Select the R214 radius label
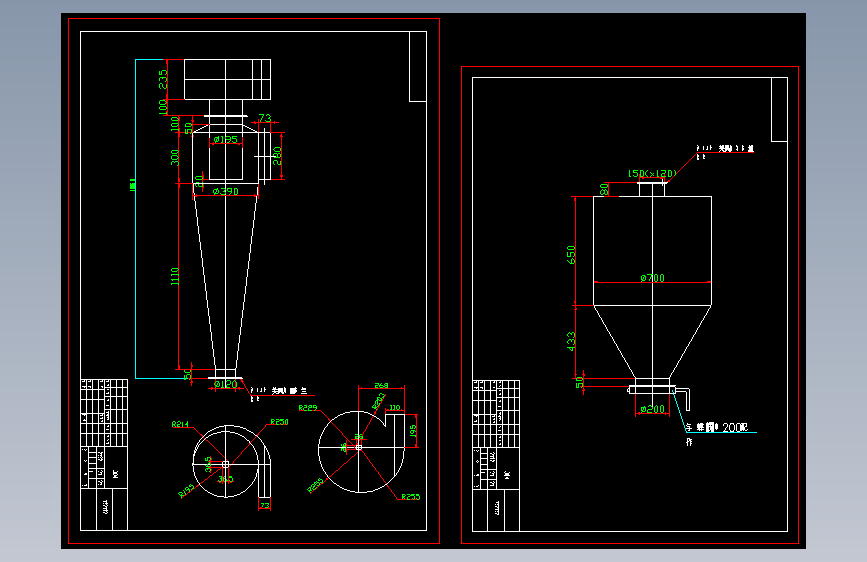The image size is (867, 562). tap(180, 424)
